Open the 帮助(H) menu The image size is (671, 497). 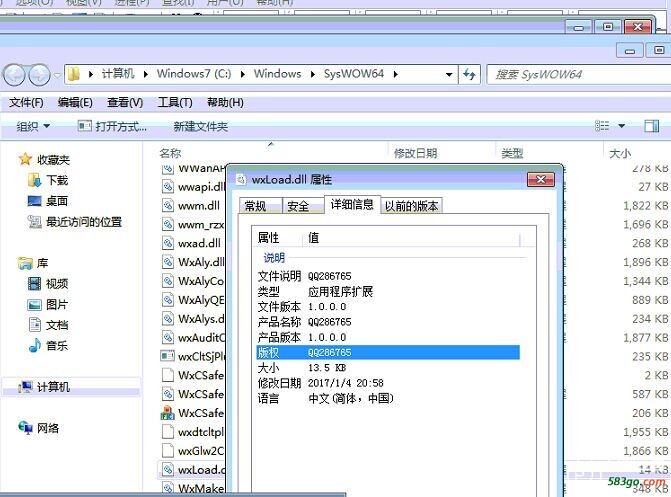tap(225, 103)
